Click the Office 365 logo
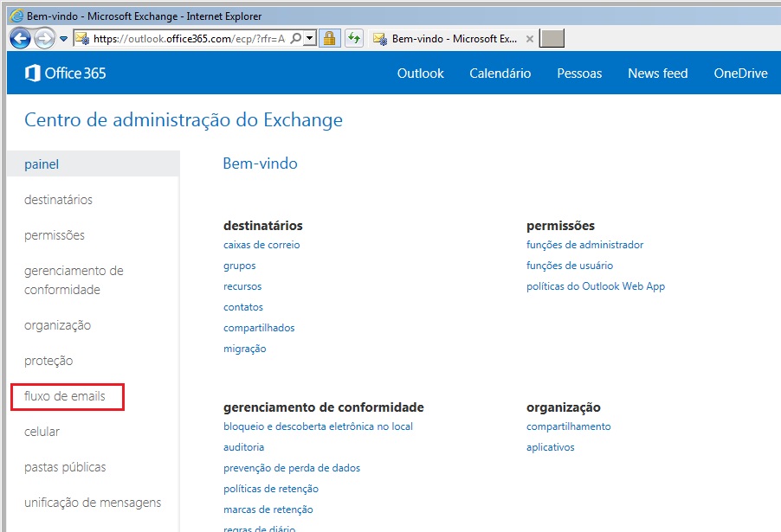 (65, 74)
